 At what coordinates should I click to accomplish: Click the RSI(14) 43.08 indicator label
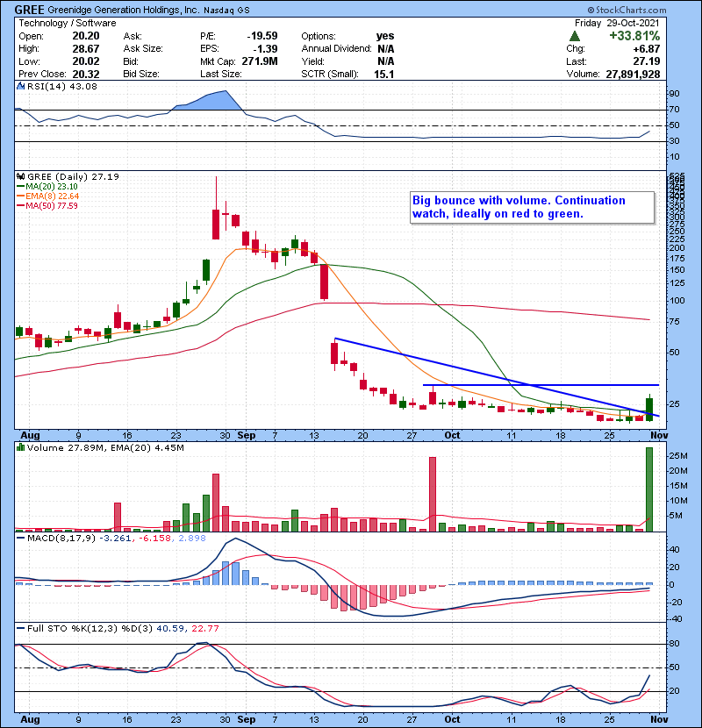[x=62, y=86]
